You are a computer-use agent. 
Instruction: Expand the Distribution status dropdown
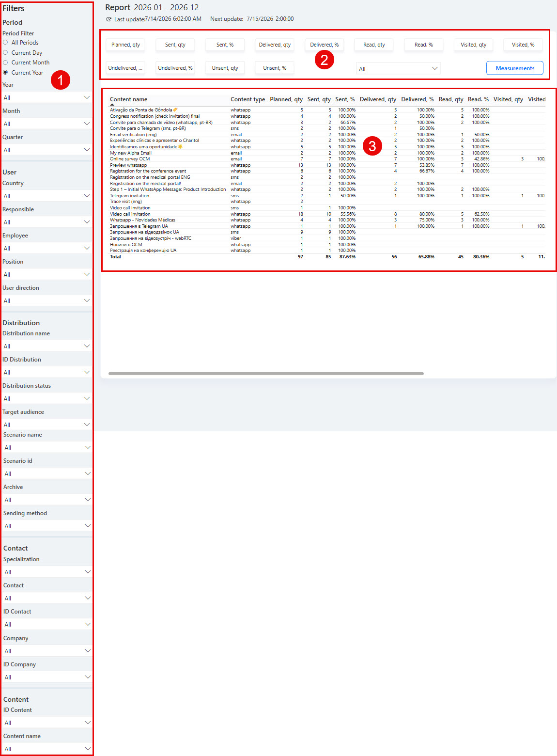click(46, 398)
